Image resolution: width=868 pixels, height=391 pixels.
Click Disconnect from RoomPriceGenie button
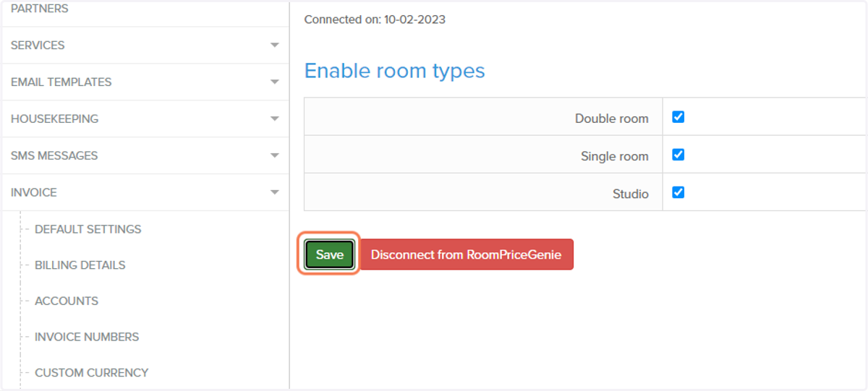tap(466, 254)
